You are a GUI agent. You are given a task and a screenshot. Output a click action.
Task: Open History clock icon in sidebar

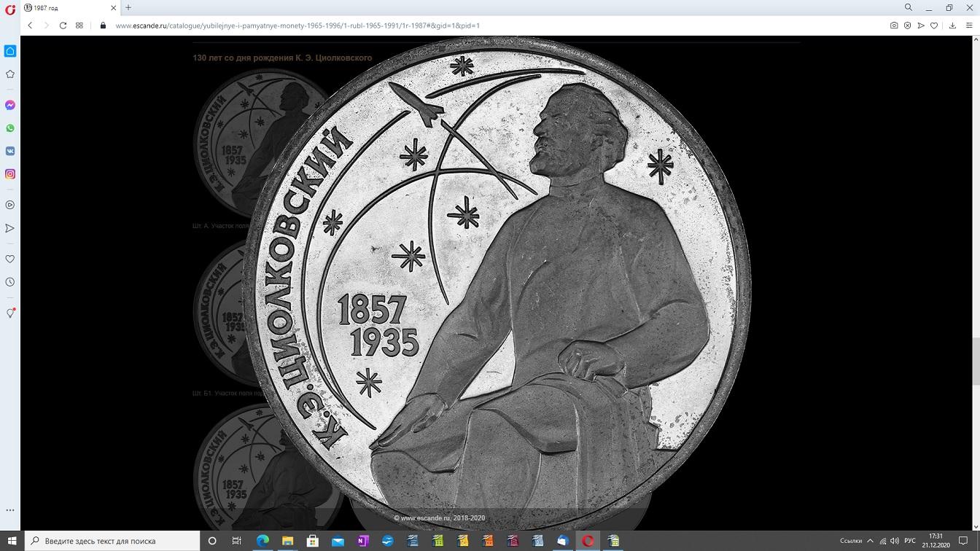pyautogui.click(x=10, y=282)
